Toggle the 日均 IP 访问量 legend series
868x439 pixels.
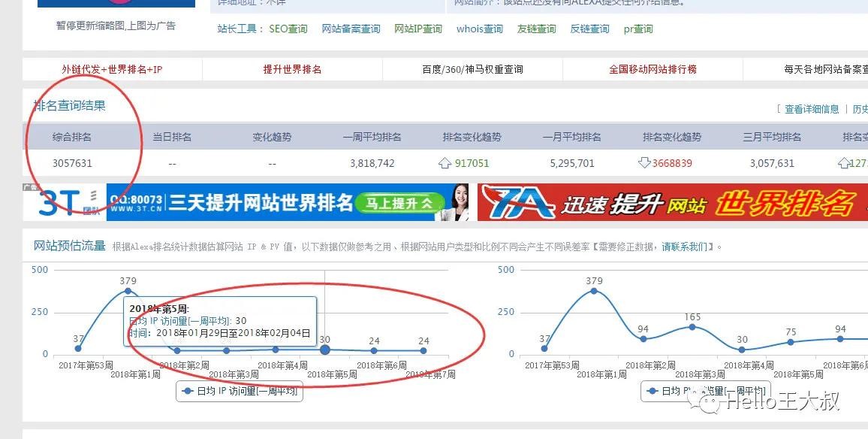pyautogui.click(x=240, y=392)
